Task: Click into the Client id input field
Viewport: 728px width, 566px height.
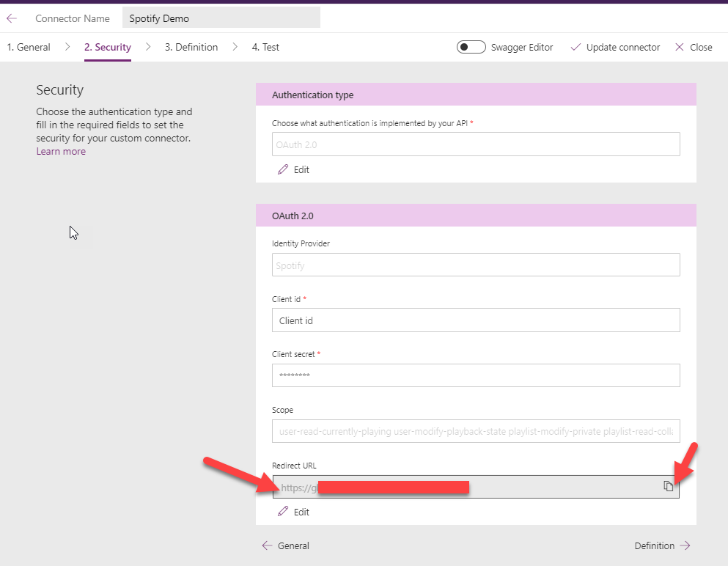Action: point(475,320)
